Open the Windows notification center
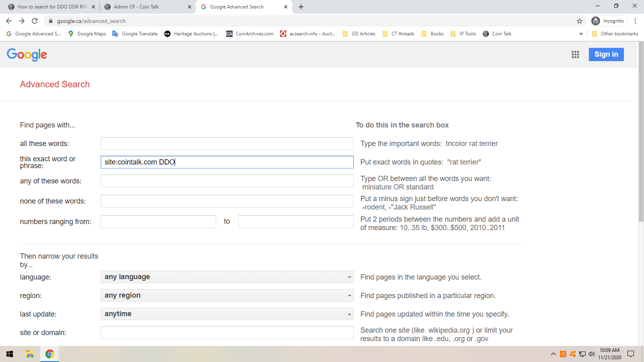644x362 pixels. [631, 354]
